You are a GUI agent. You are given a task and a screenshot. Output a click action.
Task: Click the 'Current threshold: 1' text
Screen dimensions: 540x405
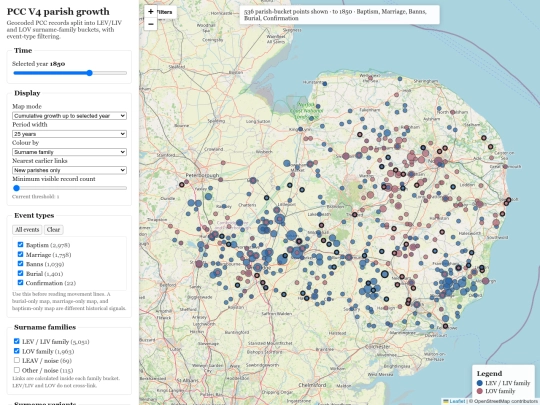coord(35,197)
